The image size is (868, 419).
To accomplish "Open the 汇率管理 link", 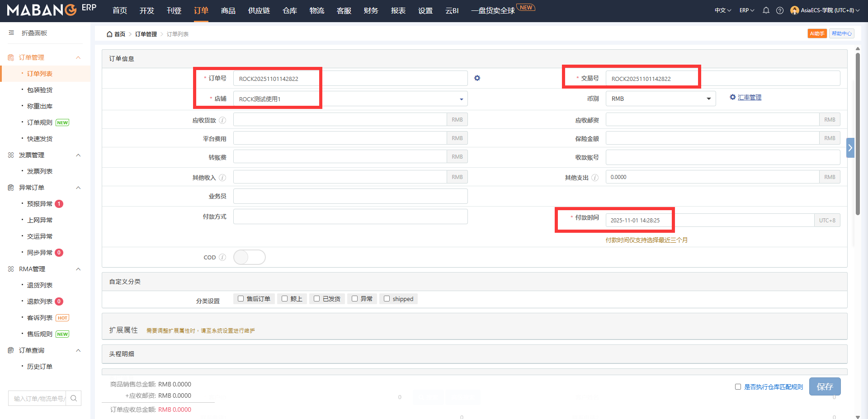I will click(749, 97).
